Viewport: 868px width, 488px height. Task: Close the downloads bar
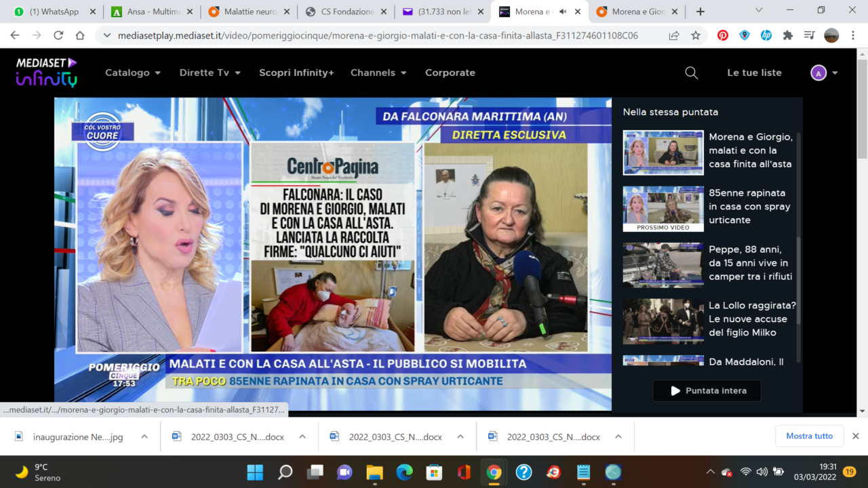(x=856, y=436)
